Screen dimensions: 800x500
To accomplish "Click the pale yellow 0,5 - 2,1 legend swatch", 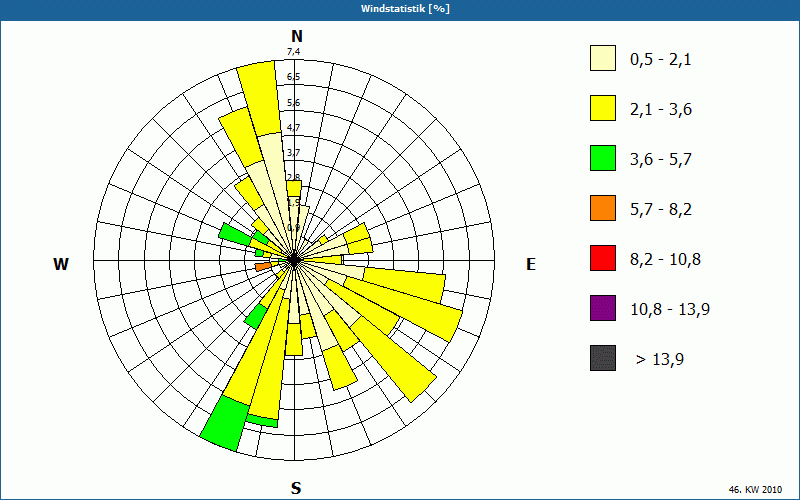I will 603,58.
